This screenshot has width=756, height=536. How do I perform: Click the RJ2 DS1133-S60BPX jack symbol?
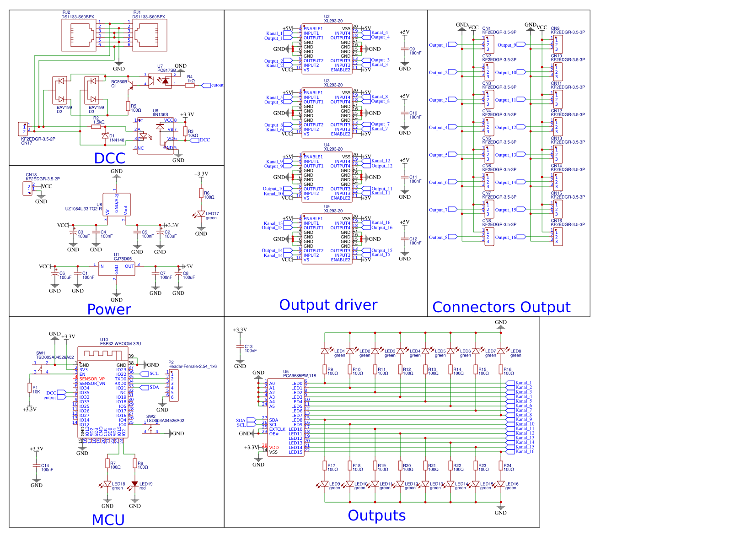click(79, 35)
